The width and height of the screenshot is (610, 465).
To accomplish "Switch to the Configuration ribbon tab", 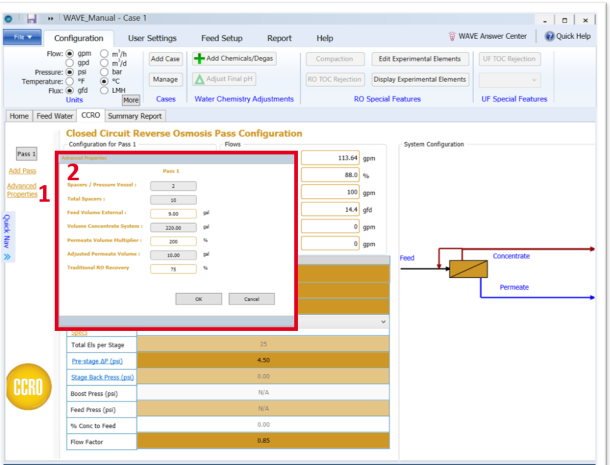I will 79,38.
